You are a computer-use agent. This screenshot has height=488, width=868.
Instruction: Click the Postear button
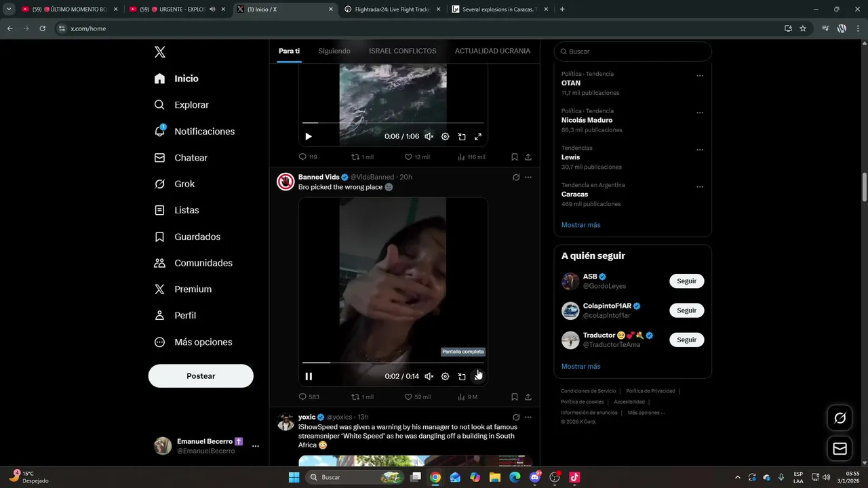coord(201,376)
